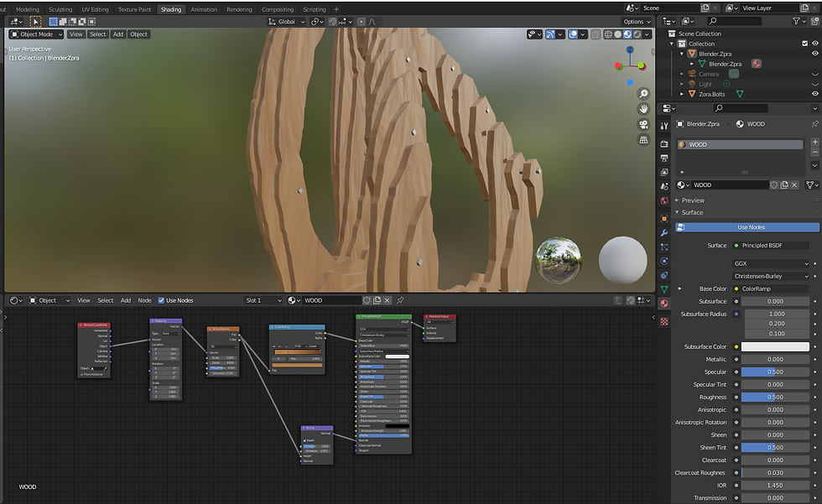The width and height of the screenshot is (822, 504).
Task: Open the viewport View menu button
Action: coord(76,34)
